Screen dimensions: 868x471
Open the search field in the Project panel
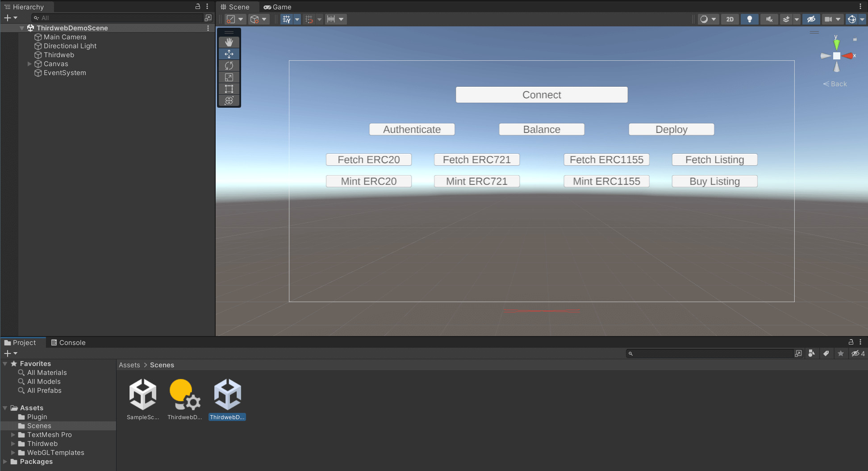[711, 353]
